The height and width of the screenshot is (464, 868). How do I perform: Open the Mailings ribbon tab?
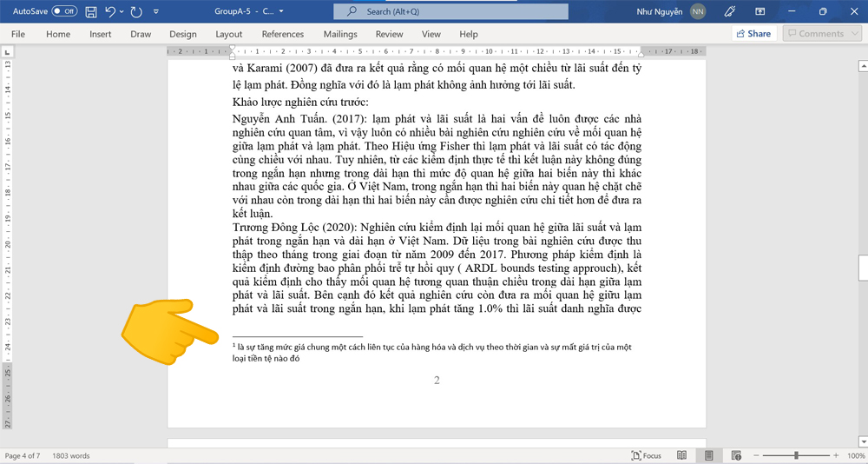tap(340, 34)
